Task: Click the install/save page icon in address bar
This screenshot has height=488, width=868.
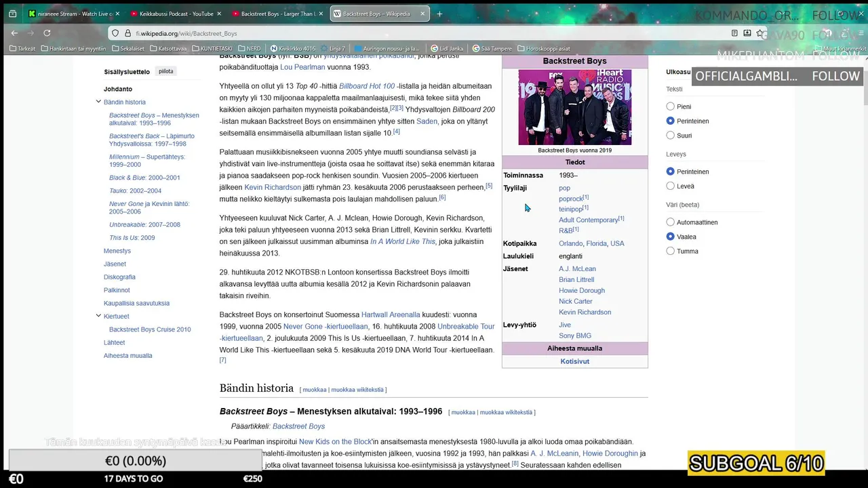Action: pyautogui.click(x=747, y=33)
